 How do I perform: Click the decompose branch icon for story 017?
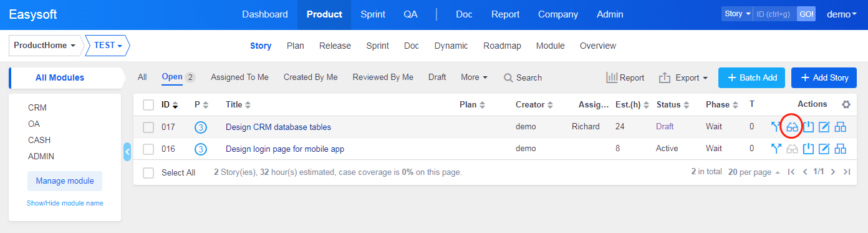776,127
